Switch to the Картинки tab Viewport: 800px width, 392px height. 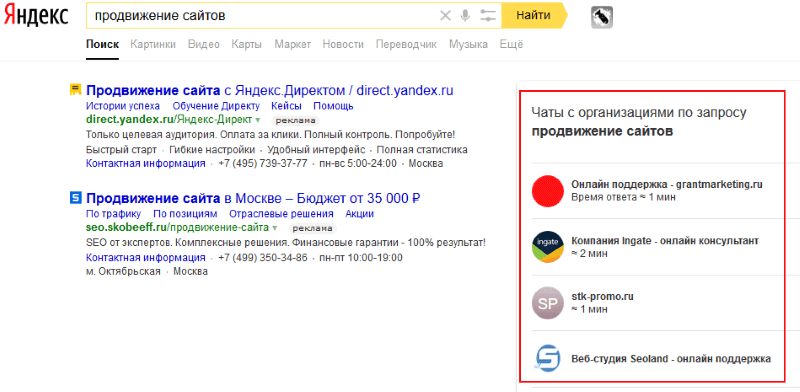tap(153, 44)
